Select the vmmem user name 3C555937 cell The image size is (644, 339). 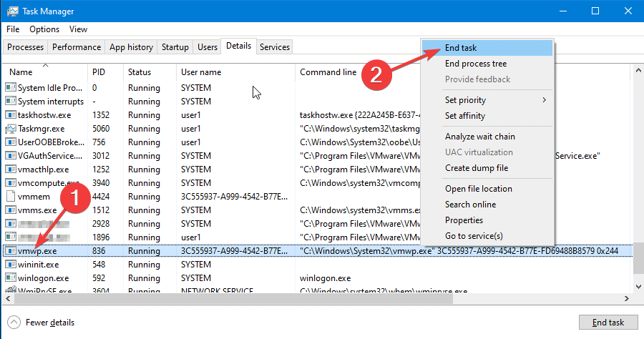[x=234, y=196]
